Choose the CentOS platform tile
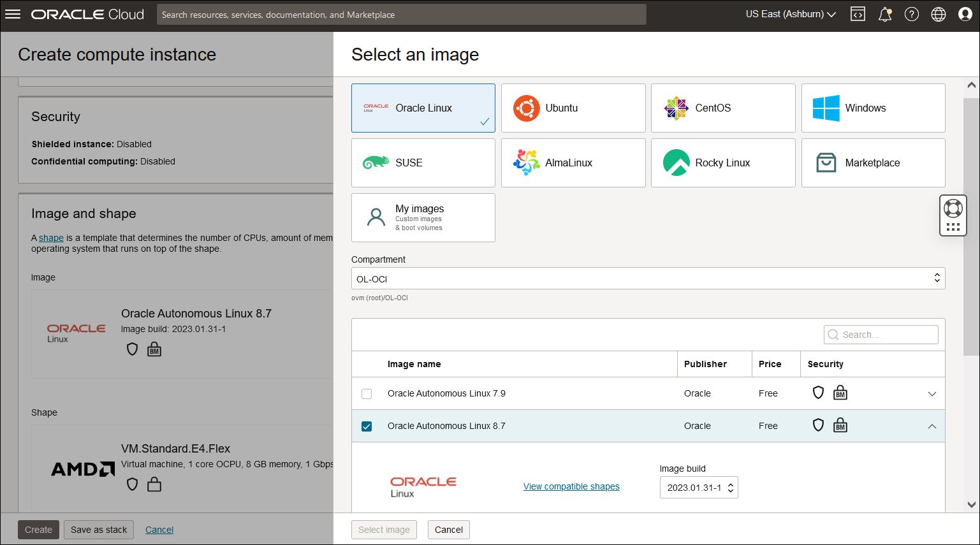 click(x=722, y=108)
